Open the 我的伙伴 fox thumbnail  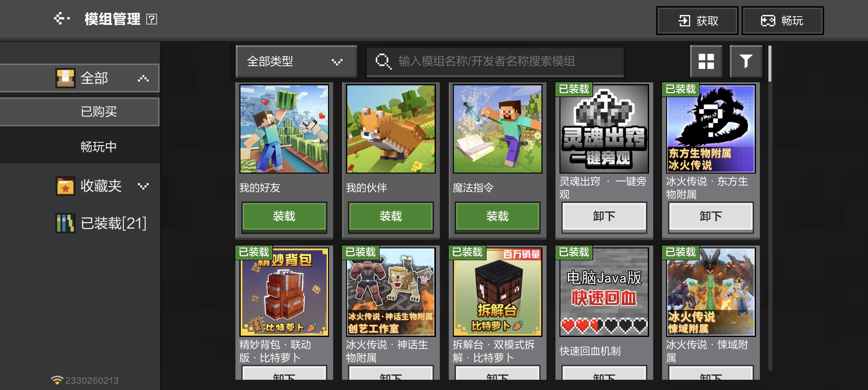point(391,129)
